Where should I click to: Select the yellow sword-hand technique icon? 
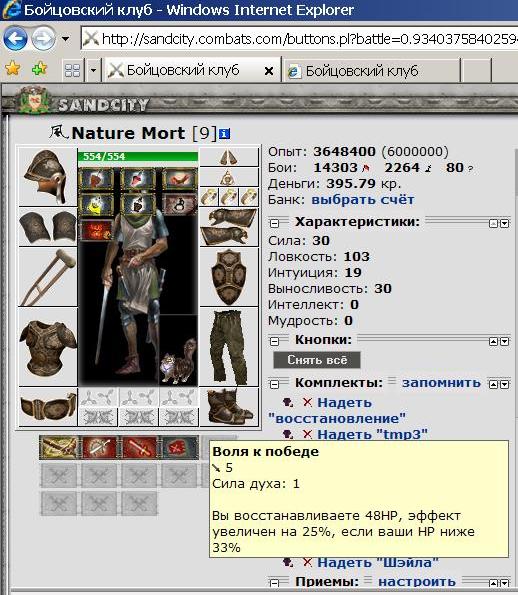tap(59, 447)
